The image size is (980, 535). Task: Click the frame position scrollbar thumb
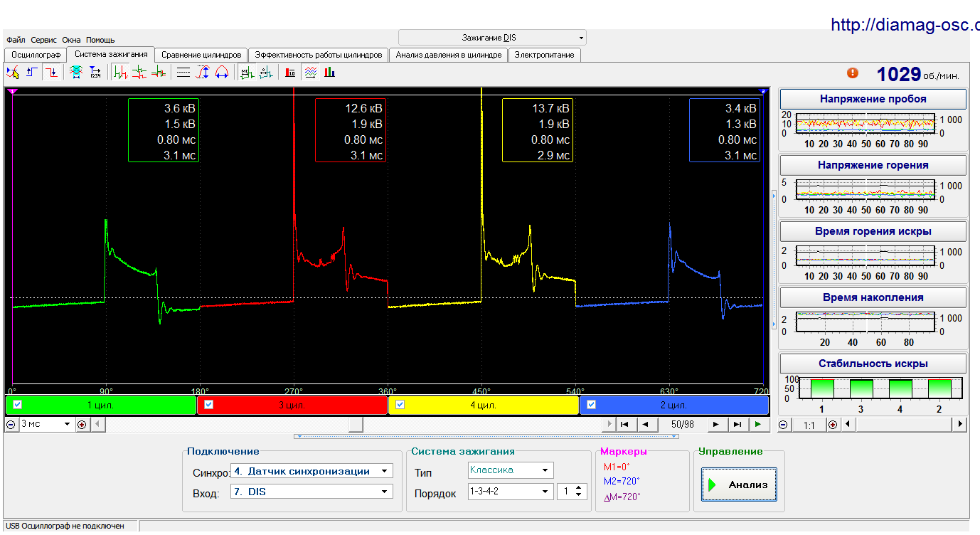click(356, 424)
